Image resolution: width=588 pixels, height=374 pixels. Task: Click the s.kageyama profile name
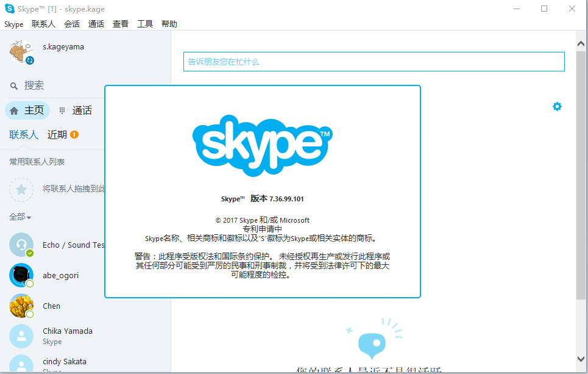(x=63, y=47)
